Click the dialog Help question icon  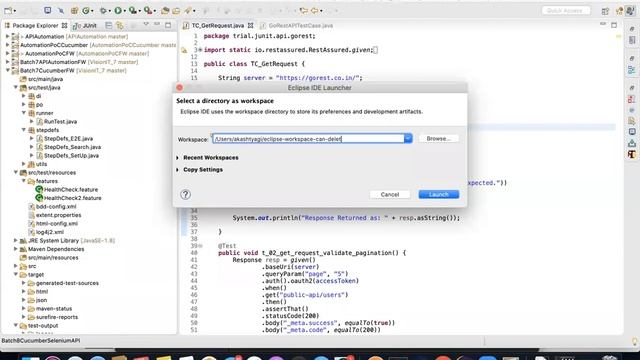click(185, 194)
